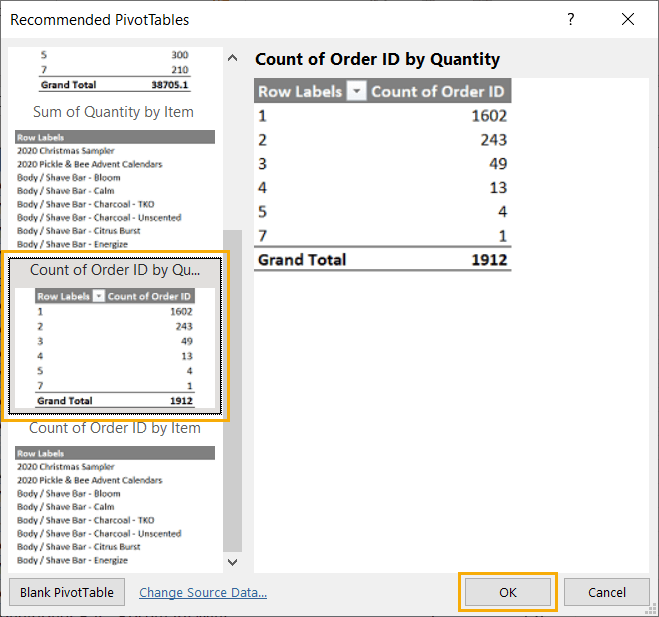Close the Recommended PivotTables dialog

[628, 19]
